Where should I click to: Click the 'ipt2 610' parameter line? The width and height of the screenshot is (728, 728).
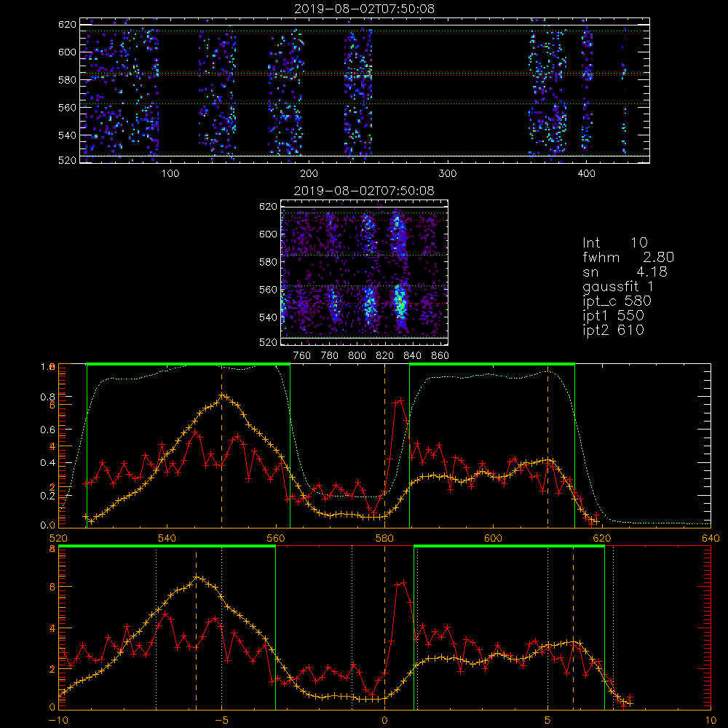(613, 330)
